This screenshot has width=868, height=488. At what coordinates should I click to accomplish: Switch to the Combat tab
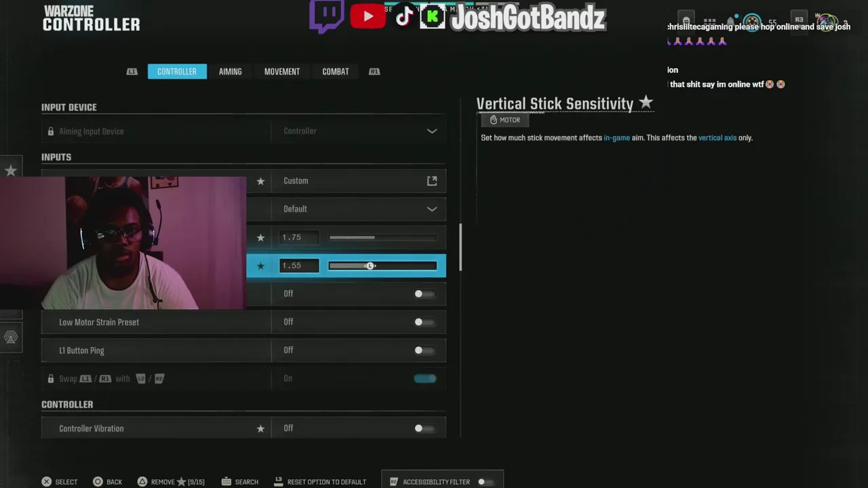click(336, 71)
